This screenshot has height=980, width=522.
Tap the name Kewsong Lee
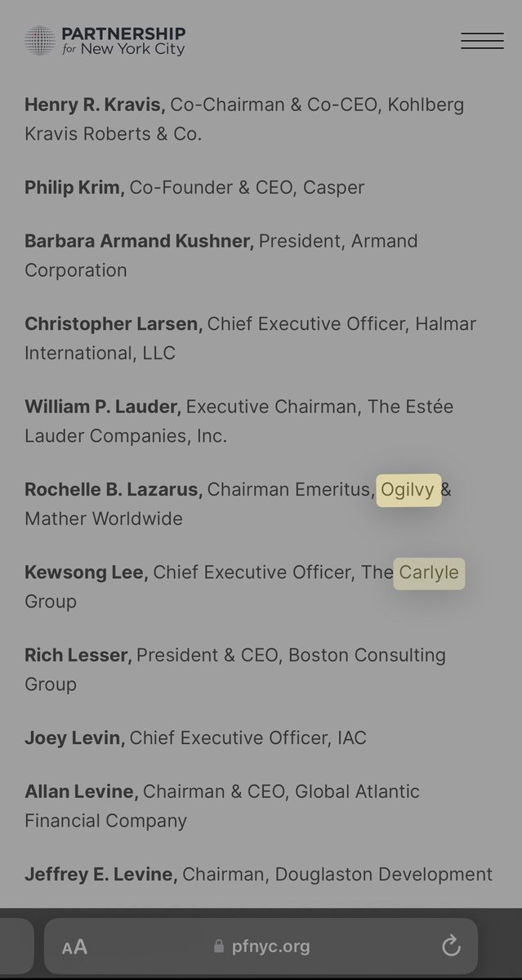click(87, 572)
